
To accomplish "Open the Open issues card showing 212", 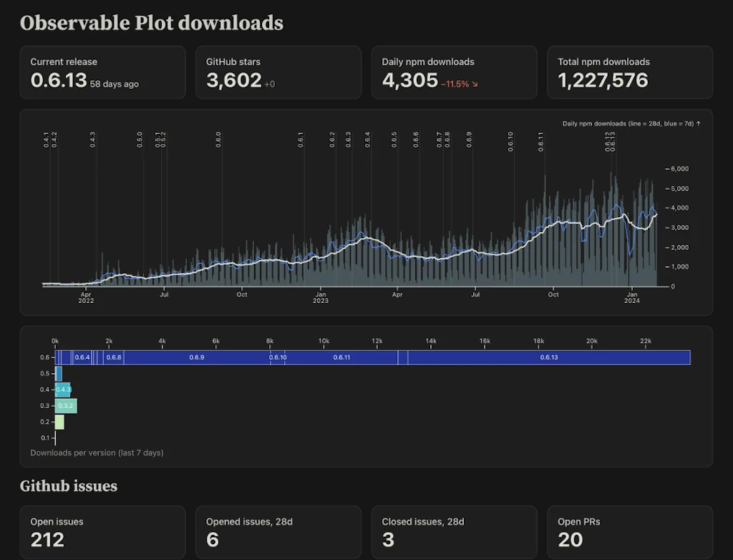I will point(103,532).
